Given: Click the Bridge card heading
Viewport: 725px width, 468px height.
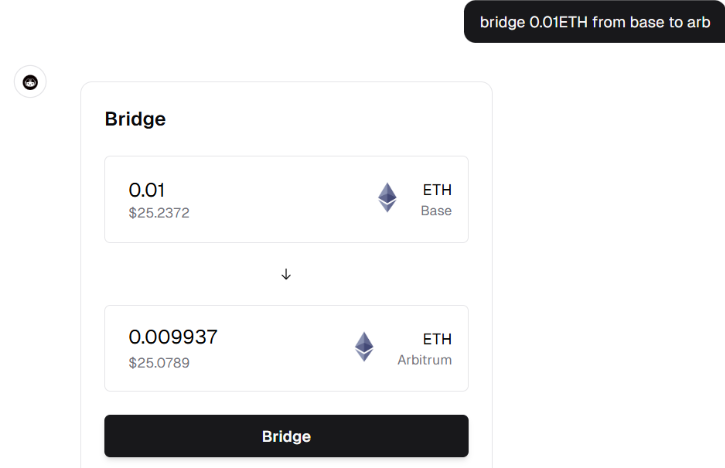Looking at the screenshot, I should coord(135,119).
